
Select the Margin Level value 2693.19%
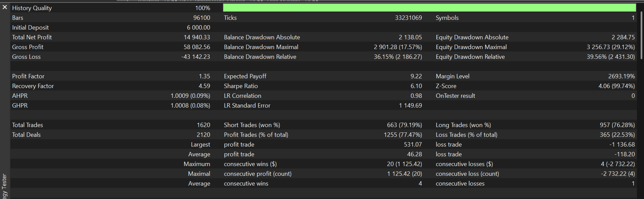[621, 76]
